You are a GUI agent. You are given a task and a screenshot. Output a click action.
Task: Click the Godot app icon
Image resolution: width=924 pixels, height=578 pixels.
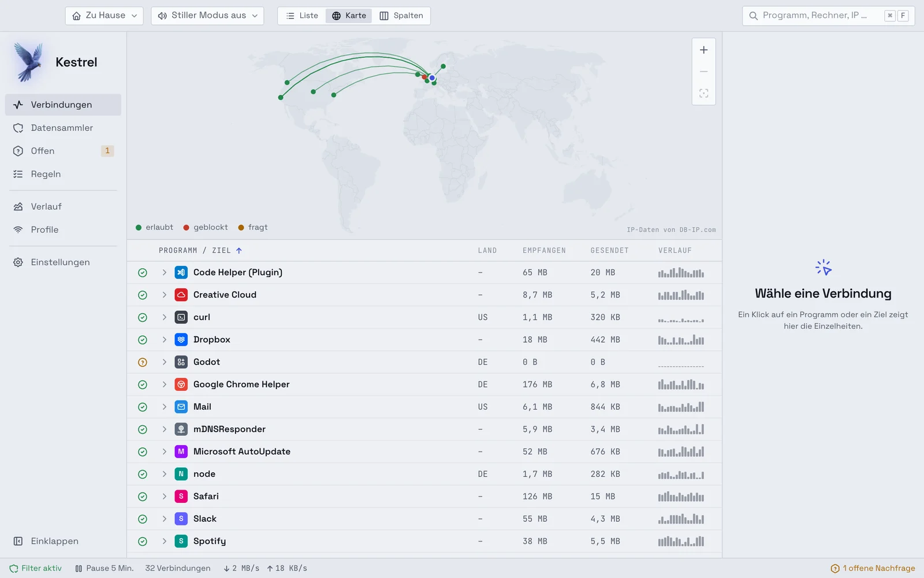181,362
